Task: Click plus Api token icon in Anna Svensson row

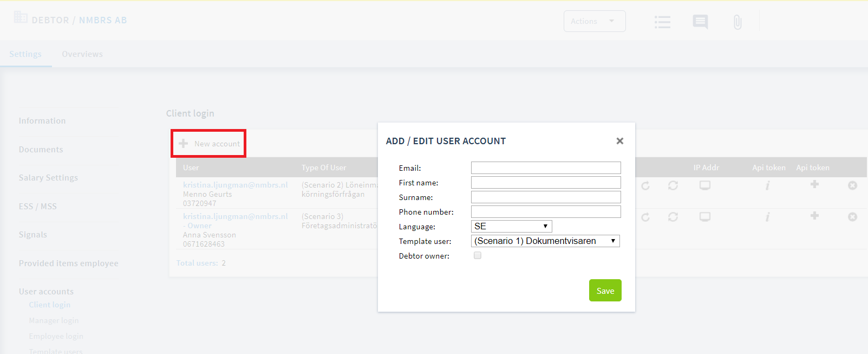Action: (x=814, y=216)
